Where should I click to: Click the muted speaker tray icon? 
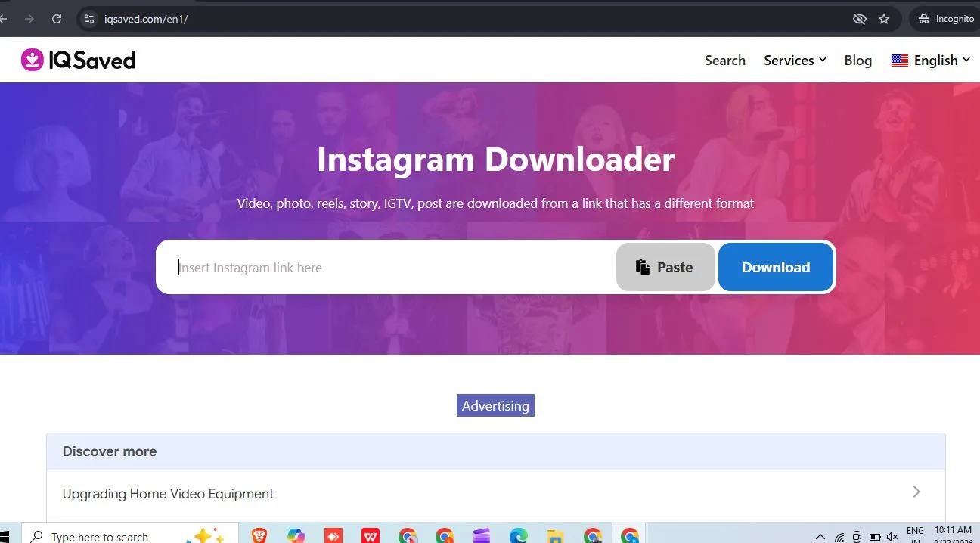[x=892, y=537]
